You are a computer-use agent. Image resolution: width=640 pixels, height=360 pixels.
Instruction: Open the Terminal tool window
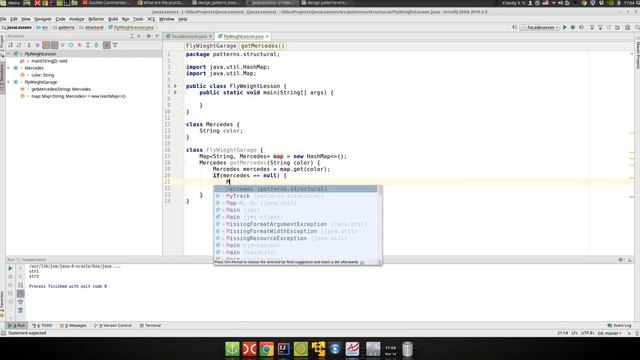pos(150,325)
